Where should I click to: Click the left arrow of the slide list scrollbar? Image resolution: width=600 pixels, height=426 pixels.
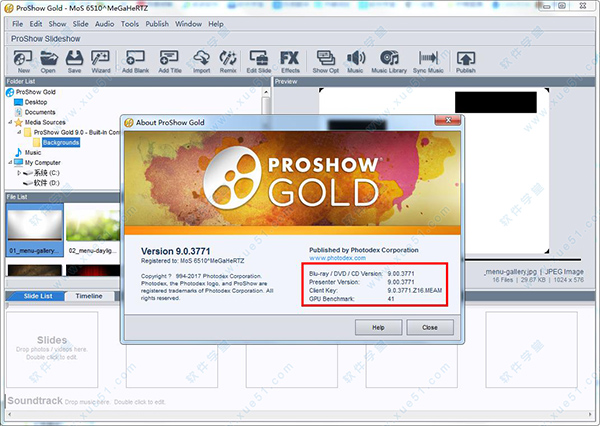[10, 415]
